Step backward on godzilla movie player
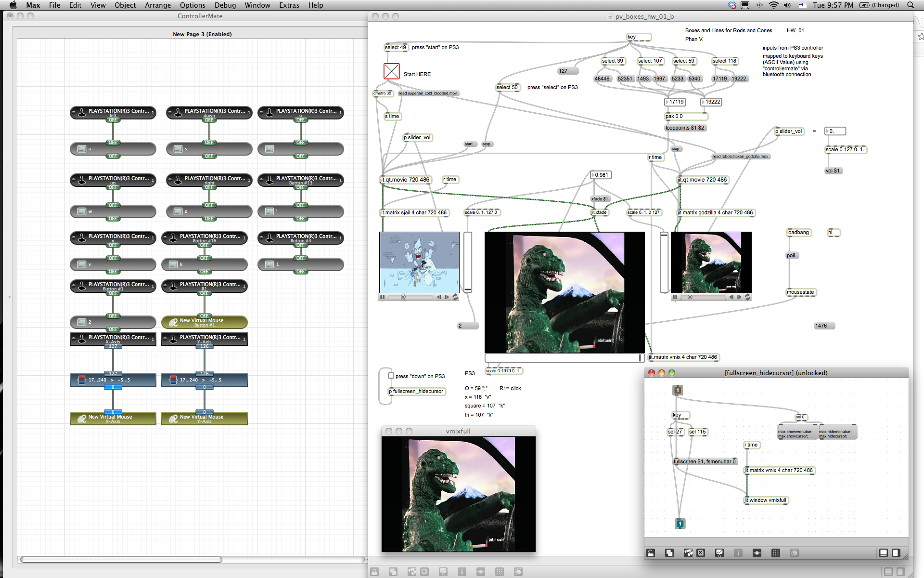This screenshot has width=924, height=578. [731, 297]
